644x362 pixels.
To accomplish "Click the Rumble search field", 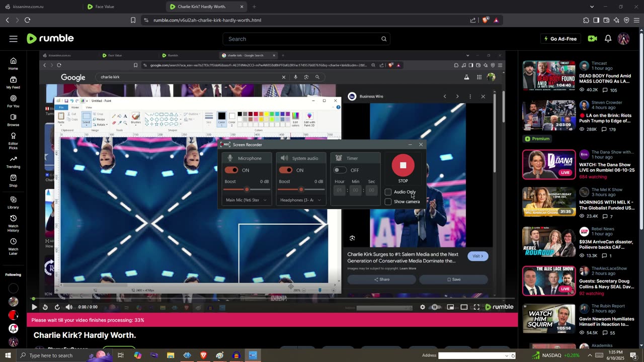I will click(x=302, y=39).
